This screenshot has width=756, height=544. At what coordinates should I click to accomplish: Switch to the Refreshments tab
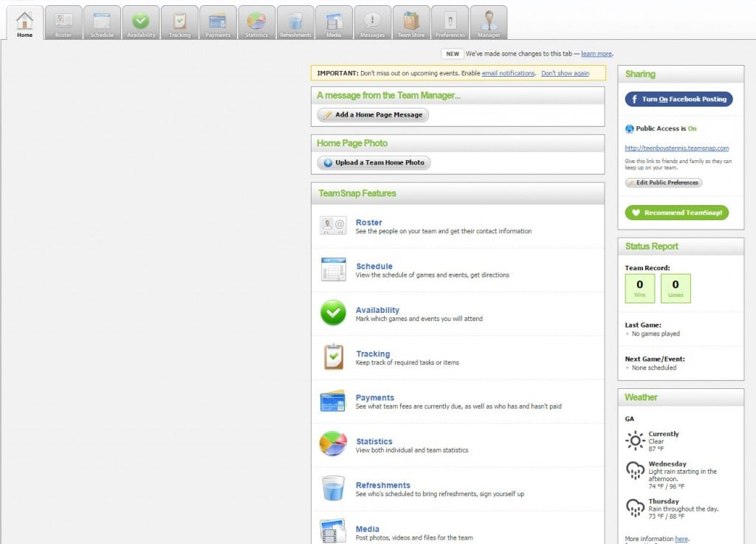point(295,23)
